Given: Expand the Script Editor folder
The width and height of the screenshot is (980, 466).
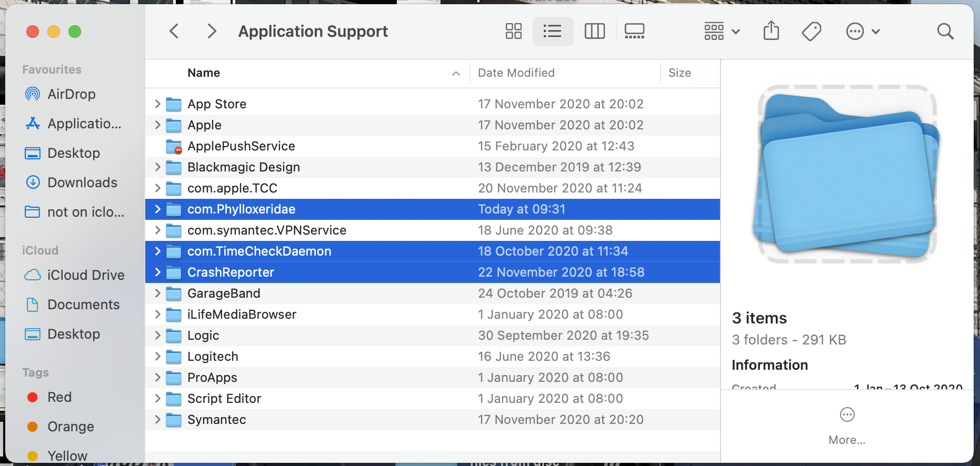Looking at the screenshot, I should coord(157,399).
